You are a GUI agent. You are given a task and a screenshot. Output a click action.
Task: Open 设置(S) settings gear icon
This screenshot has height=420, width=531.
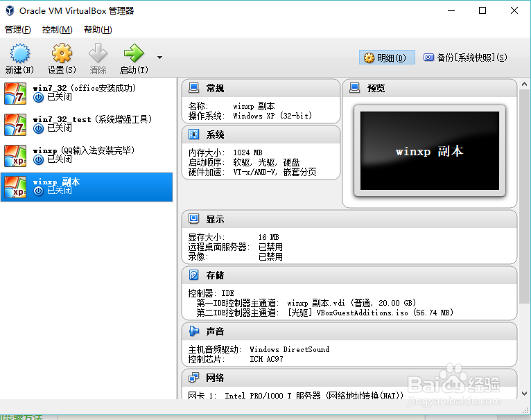coord(62,53)
